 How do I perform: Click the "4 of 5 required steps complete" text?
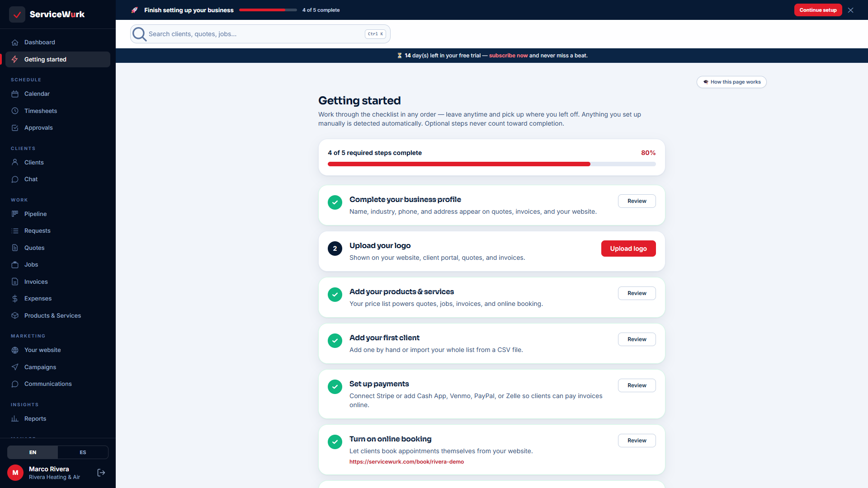tap(375, 153)
